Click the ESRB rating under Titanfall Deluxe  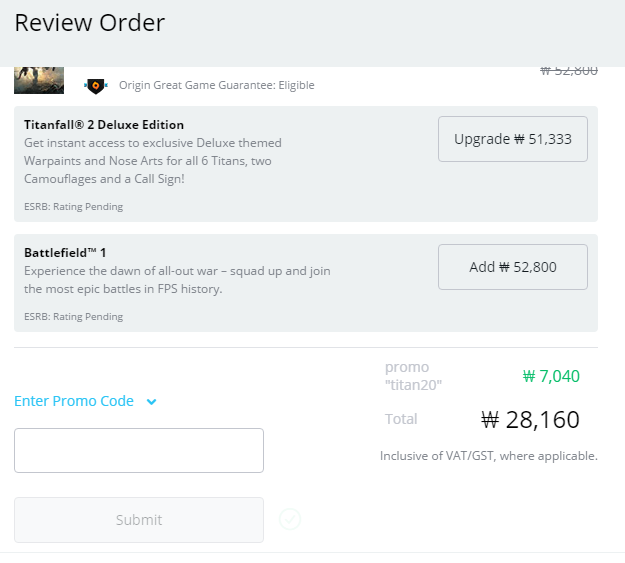[x=73, y=207]
